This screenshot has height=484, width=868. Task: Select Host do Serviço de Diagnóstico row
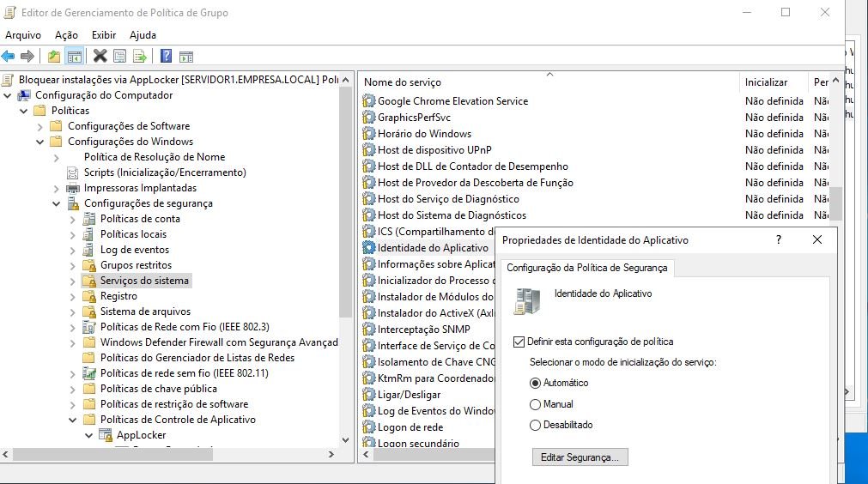(448, 199)
